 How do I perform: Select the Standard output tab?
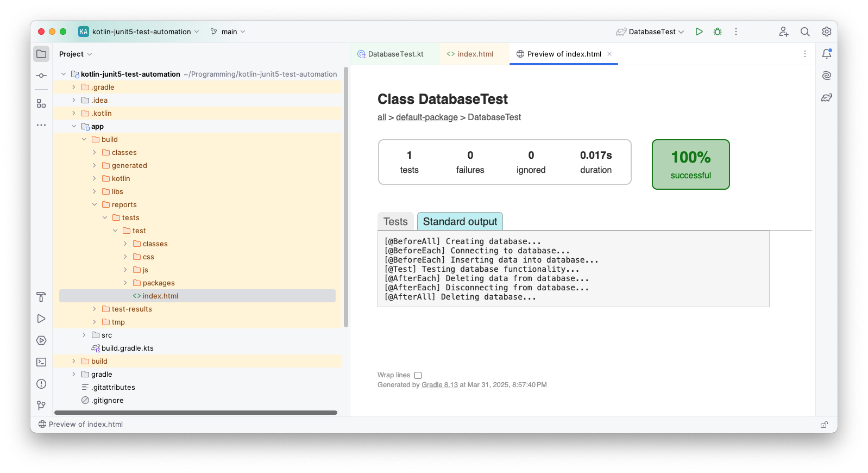(460, 221)
